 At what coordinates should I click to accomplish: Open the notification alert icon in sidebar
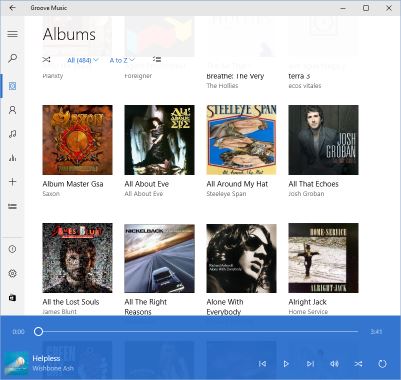(x=13, y=249)
